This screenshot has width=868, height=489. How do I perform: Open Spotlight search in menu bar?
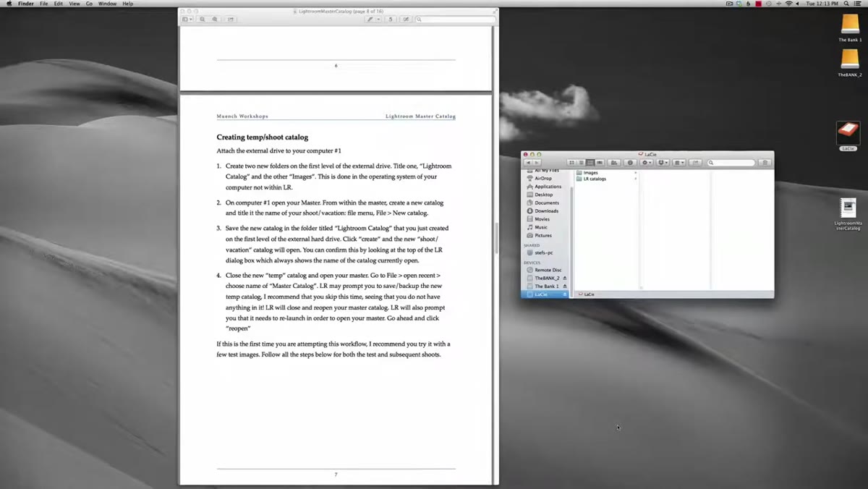coord(846,4)
